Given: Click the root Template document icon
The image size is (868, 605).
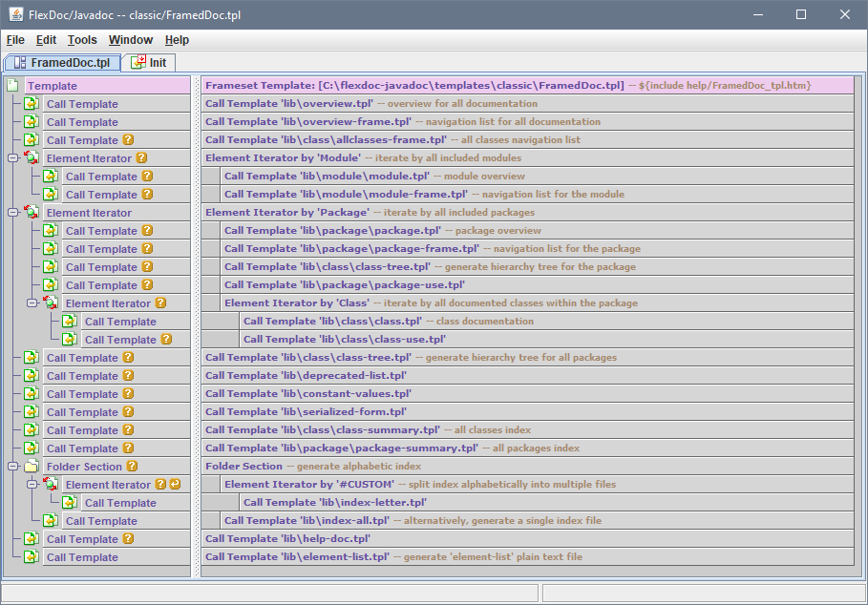Looking at the screenshot, I should coord(13,86).
